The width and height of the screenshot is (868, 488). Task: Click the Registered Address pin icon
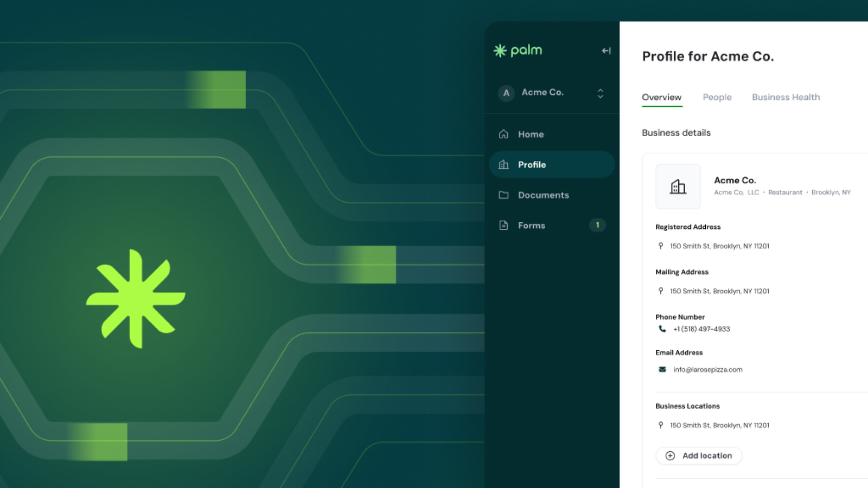click(661, 246)
